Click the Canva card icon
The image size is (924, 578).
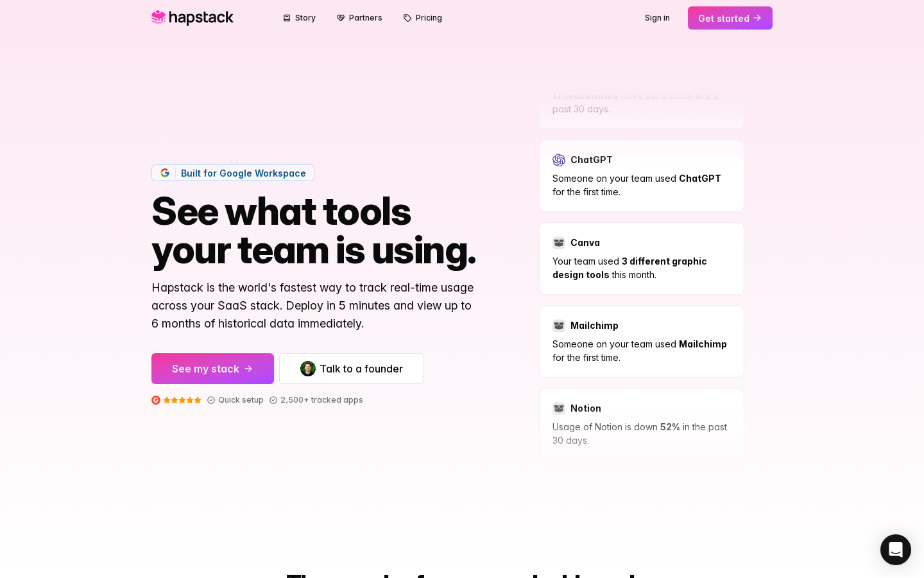coord(559,243)
